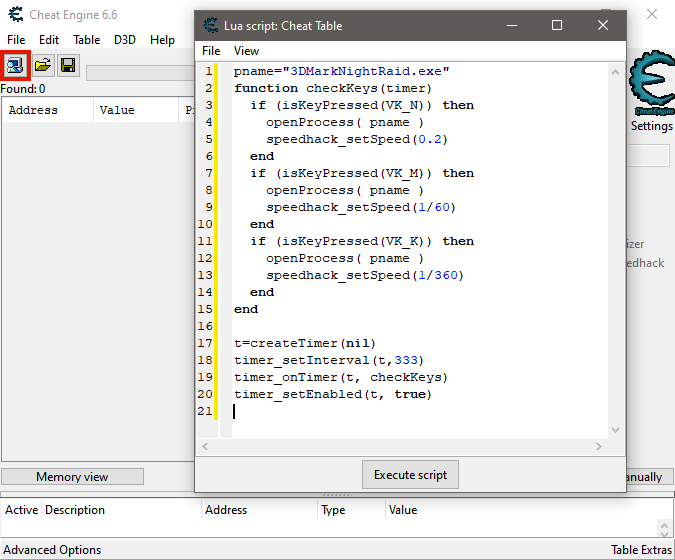675x560 pixels.
Task: Open the File menu in Lua script window
Action: 211,50
